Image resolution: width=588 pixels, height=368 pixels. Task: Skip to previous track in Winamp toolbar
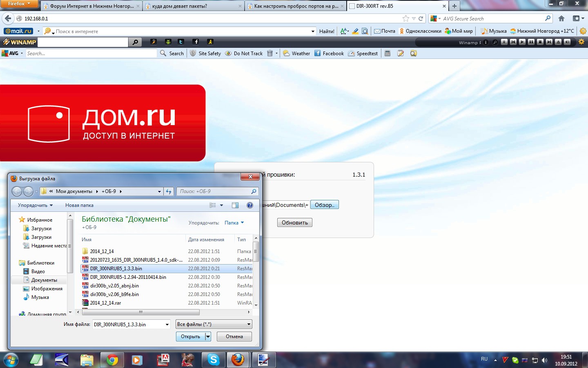[x=513, y=42]
